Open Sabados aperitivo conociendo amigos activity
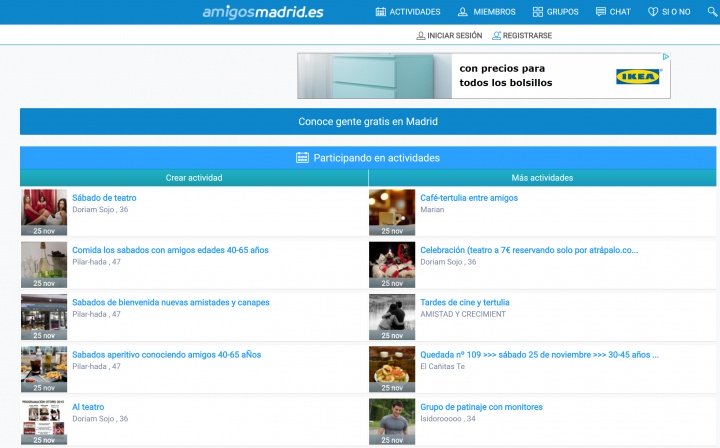This screenshot has height=448, width=720. (x=167, y=355)
